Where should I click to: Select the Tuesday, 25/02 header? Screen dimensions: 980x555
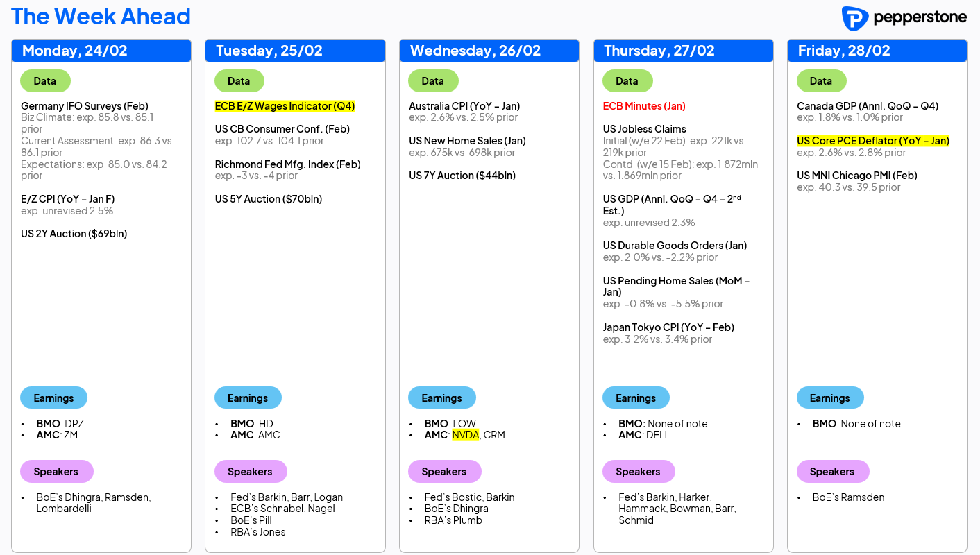[x=295, y=51]
